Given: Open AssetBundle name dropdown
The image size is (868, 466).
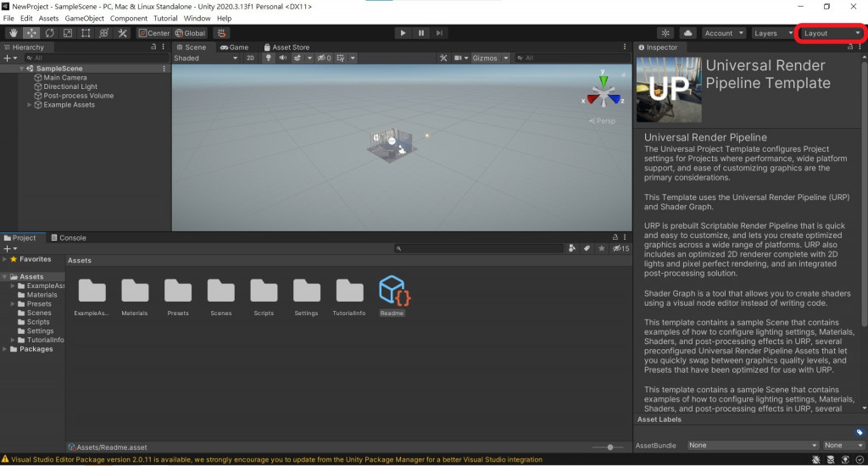Looking at the screenshot, I should (753, 446).
